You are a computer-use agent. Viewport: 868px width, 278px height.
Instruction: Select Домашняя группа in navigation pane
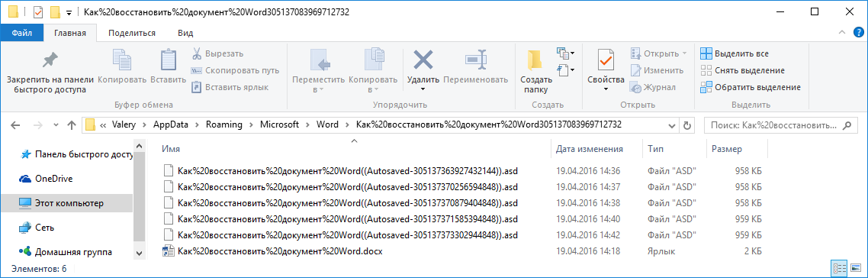coord(66,252)
